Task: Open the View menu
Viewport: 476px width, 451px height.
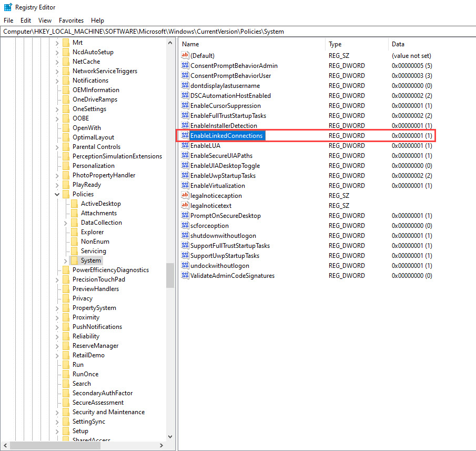Action: pos(45,21)
